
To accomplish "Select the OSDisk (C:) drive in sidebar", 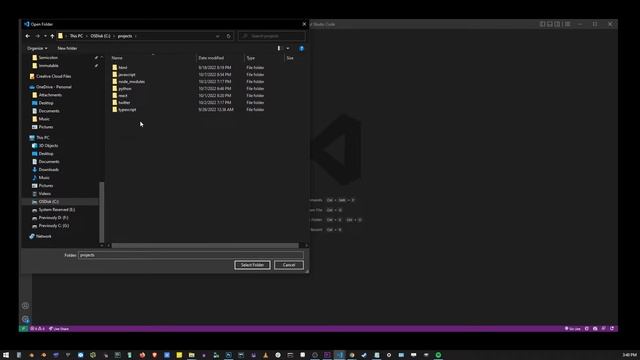I will [x=49, y=202].
